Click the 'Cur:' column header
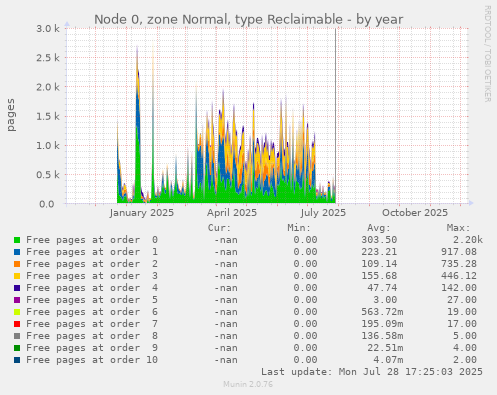 pos(219,228)
